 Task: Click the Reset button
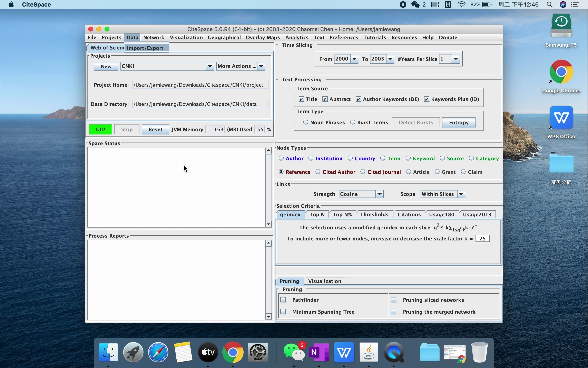(x=155, y=129)
